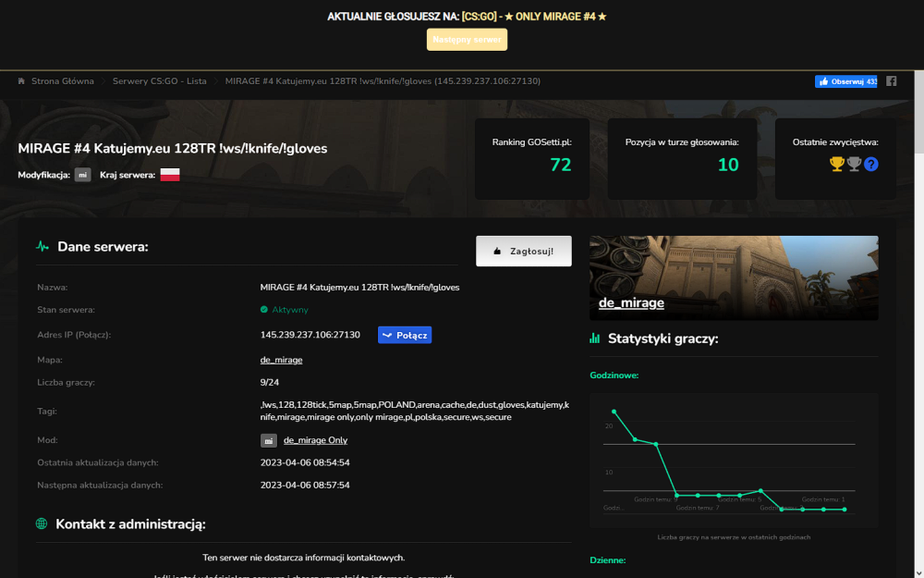Click the pulse icon beside Dane serwera
Screen dimensions: 924x578
[x=42, y=247]
